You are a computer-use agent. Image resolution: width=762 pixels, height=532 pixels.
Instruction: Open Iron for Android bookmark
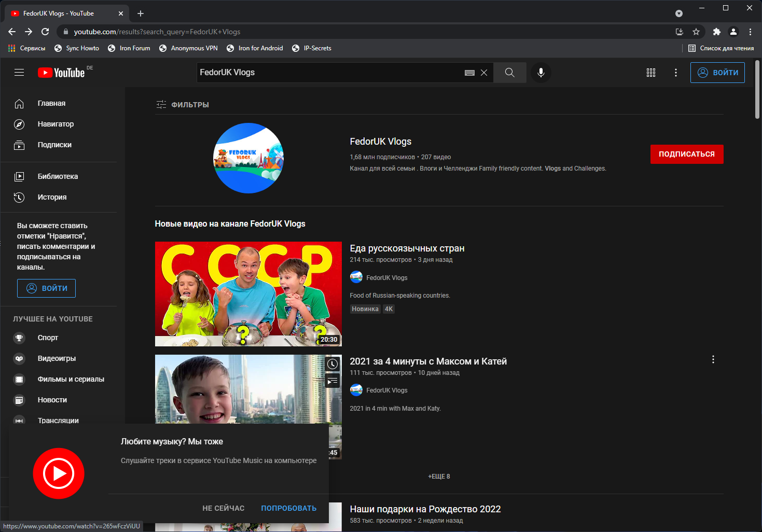[255, 48]
